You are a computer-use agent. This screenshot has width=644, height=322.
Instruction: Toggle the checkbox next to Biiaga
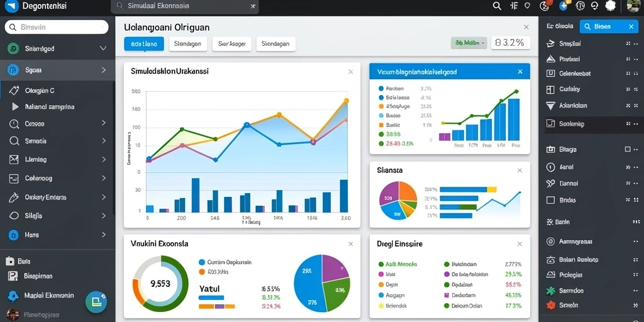tap(627, 150)
